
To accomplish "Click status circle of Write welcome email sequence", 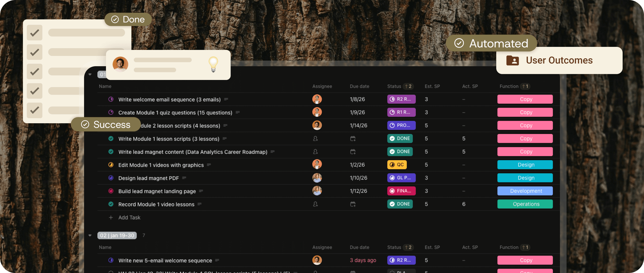I will pos(111,99).
